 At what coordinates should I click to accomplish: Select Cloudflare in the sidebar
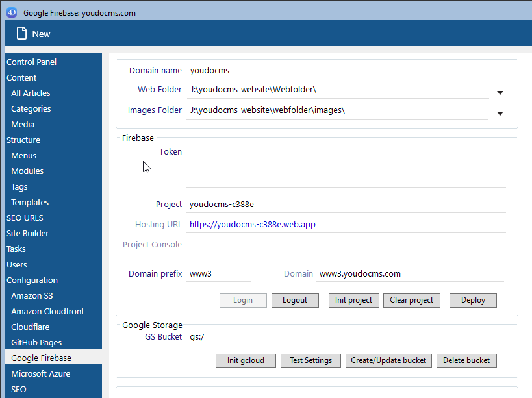click(31, 327)
